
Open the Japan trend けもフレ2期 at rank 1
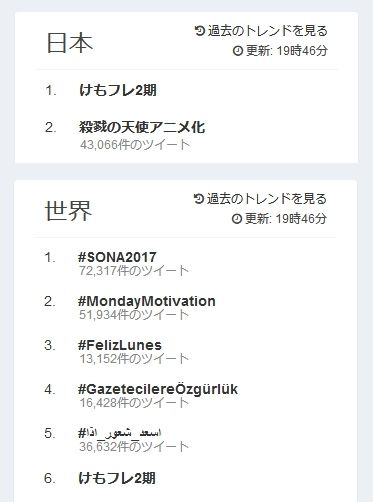pos(118,90)
